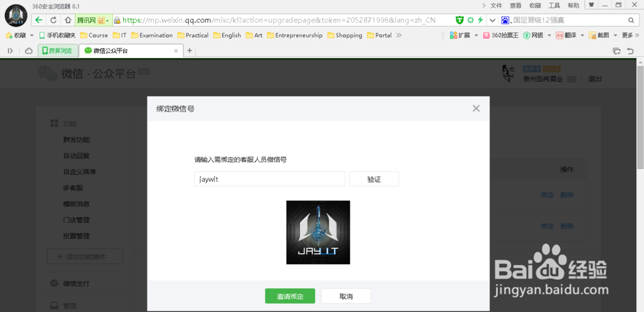Image resolution: width=644 pixels, height=312 pixels.
Task: Click the 截图 screenshot tool
Action: 599,35
